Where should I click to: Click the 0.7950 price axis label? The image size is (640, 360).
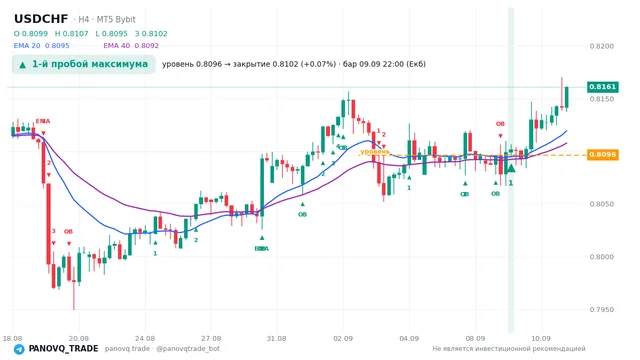[x=602, y=309]
